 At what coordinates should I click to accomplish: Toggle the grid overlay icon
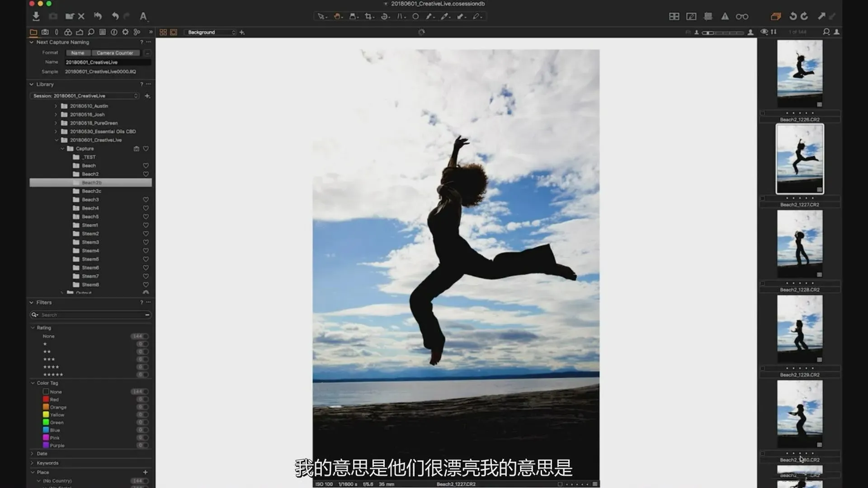tap(708, 16)
